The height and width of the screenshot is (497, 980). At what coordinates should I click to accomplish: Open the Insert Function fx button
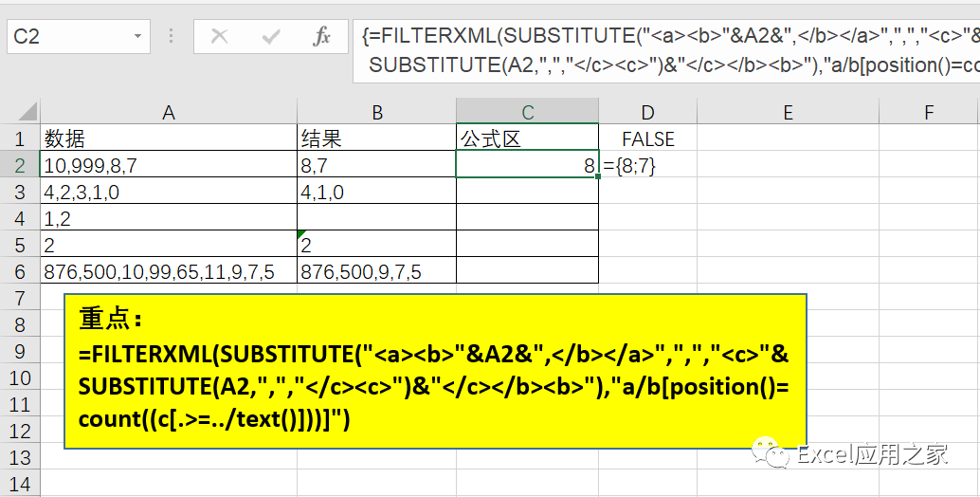[321, 36]
